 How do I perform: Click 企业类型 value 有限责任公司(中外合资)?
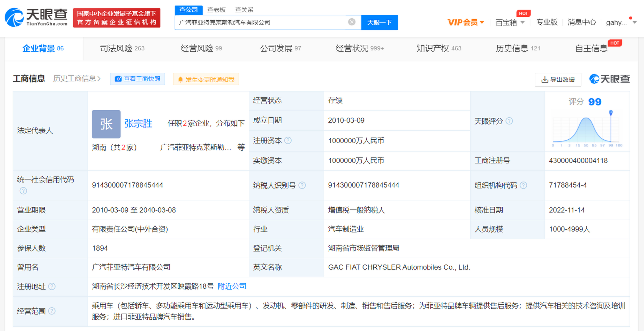coord(130,229)
